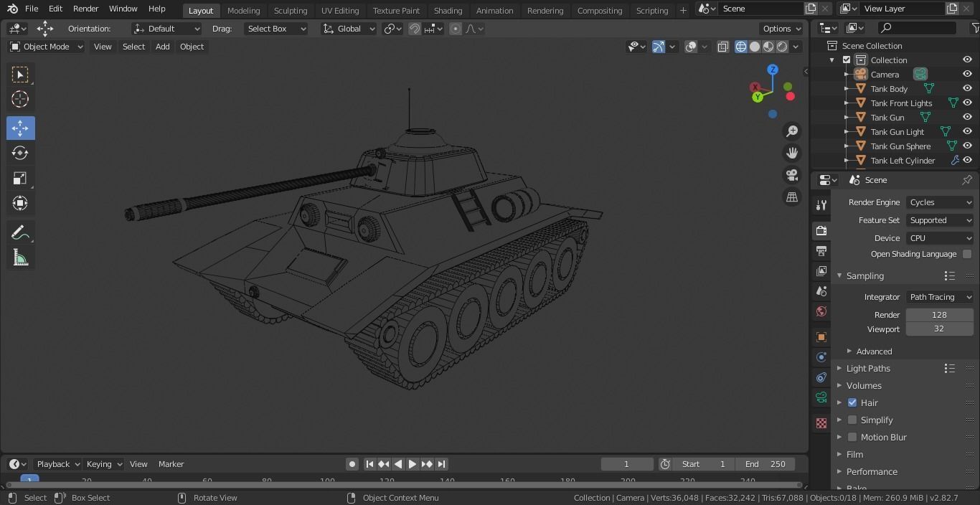Switch to wireframe viewport shading
The width and height of the screenshot is (980, 505).
click(741, 47)
